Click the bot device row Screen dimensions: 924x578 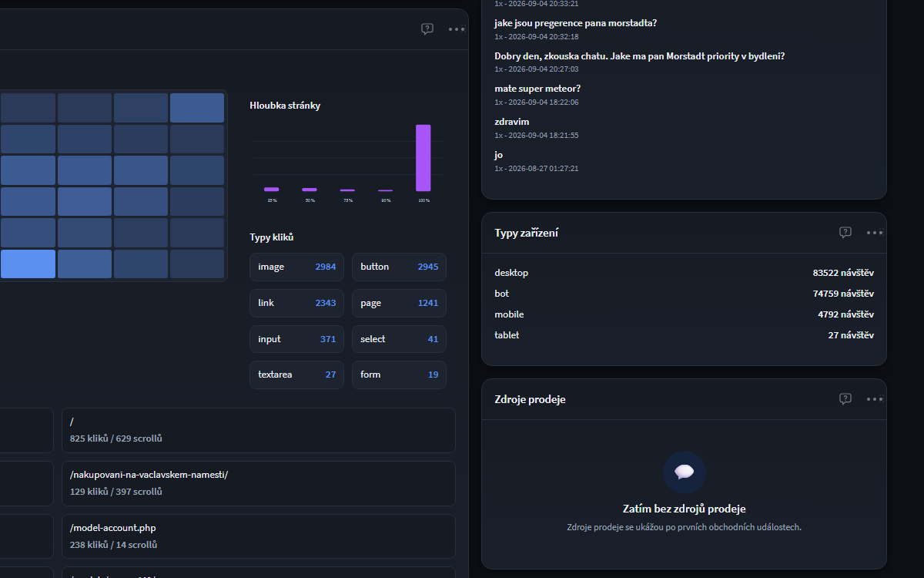[x=684, y=294]
